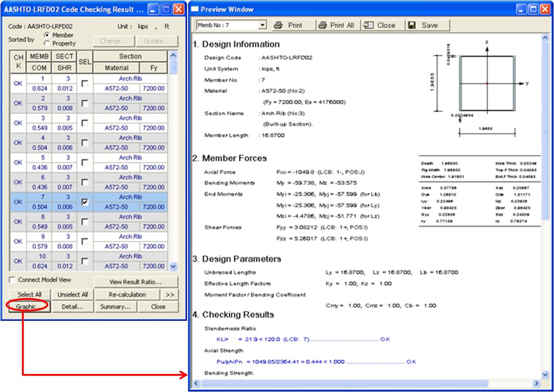Click the Select All button

(x=29, y=295)
